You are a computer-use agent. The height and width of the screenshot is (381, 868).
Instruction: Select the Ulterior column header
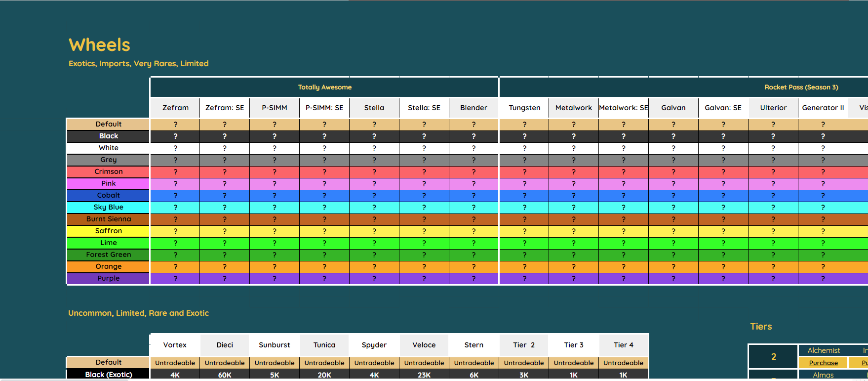coord(773,108)
